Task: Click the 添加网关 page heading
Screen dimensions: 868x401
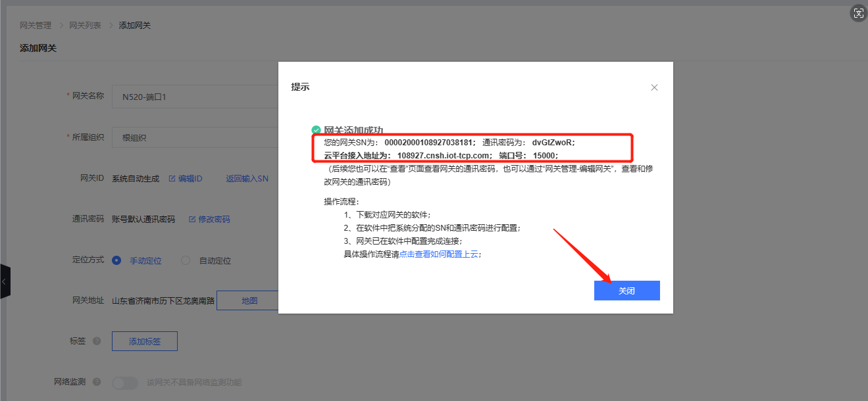Action: (38, 48)
